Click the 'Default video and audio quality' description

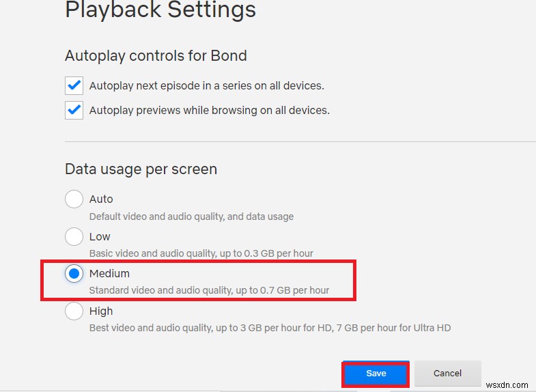coord(191,216)
